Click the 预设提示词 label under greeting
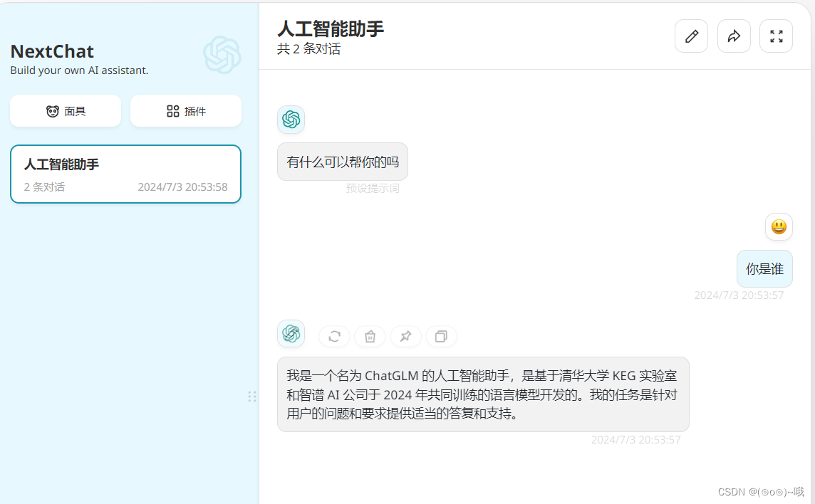 (x=373, y=188)
